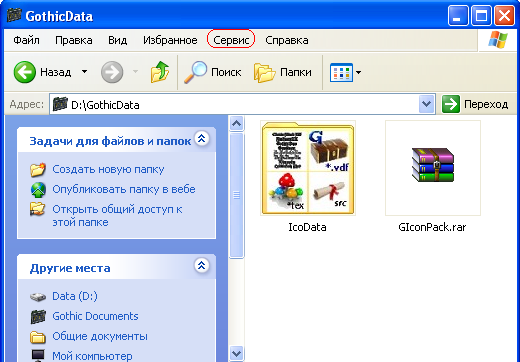Click the Windows flag logo
The height and width of the screenshot is (362, 520).
(x=498, y=40)
